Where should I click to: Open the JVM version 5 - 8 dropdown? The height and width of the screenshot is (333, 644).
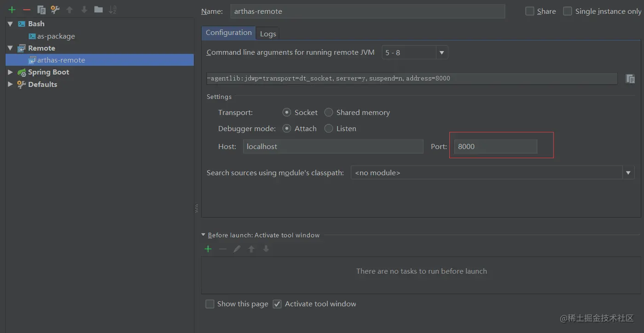pos(441,52)
